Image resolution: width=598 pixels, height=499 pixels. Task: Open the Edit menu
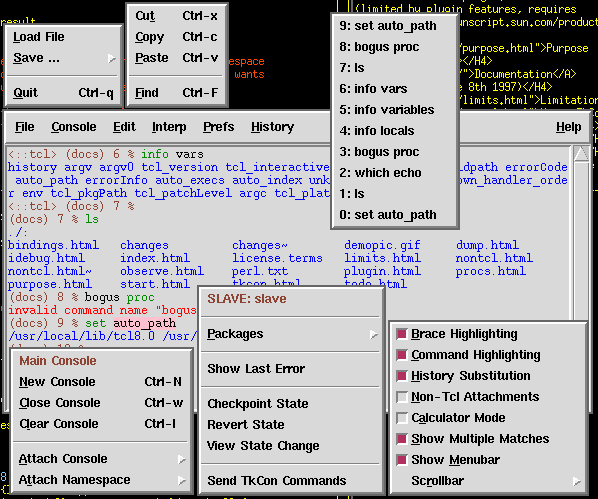[x=124, y=127]
